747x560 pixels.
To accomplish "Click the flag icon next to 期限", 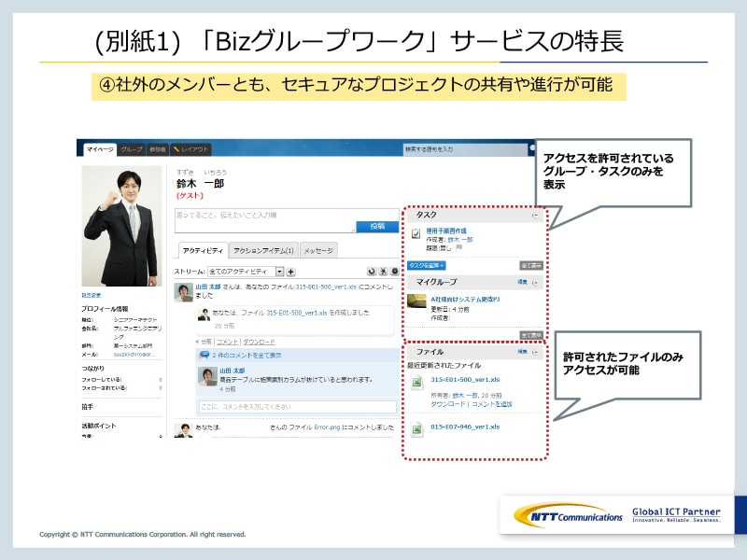I will tap(458, 247).
